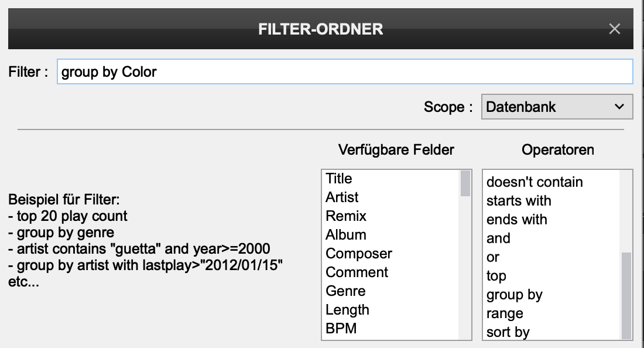644x348 pixels.
Task: Pick the "starts with" operator
Action: point(519,201)
